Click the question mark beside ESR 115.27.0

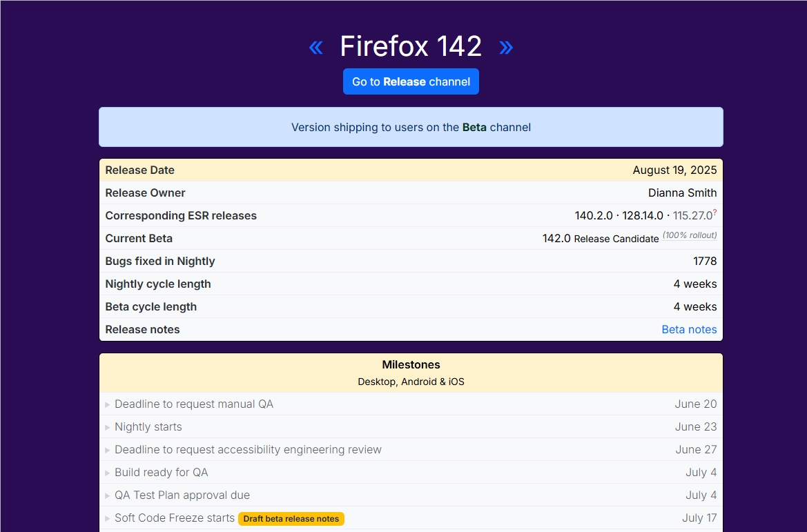coord(716,210)
